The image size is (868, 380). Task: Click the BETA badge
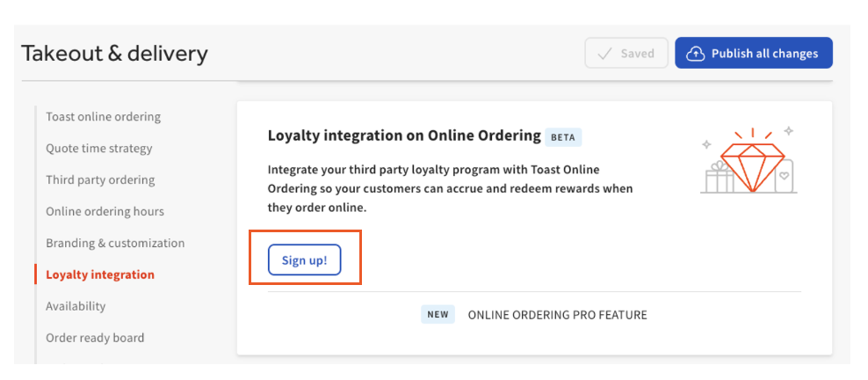tap(564, 137)
